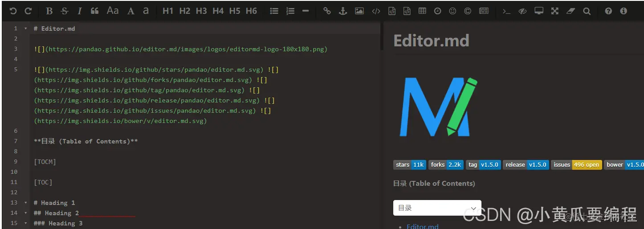The width and height of the screenshot is (644, 229).
Task: Insert an HTML entity via copyright icon
Action: [x=468, y=11]
